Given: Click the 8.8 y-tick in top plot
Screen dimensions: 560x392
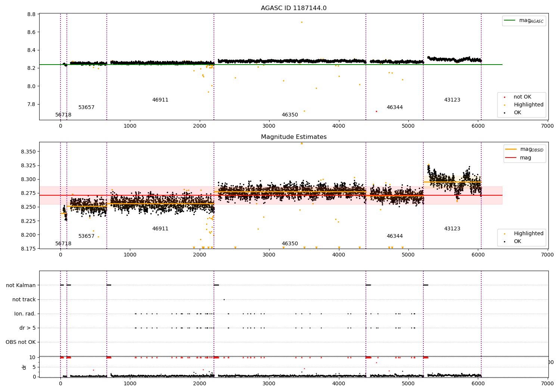Looking at the screenshot, I should tap(31, 15).
